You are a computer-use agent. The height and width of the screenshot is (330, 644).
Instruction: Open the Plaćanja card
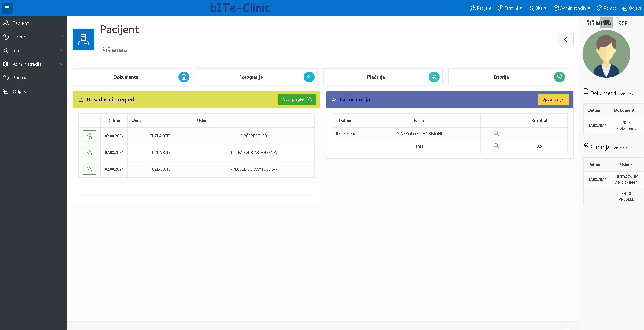point(383,77)
